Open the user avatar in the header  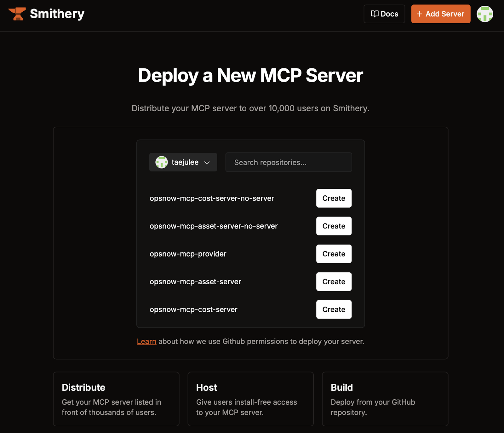(485, 14)
